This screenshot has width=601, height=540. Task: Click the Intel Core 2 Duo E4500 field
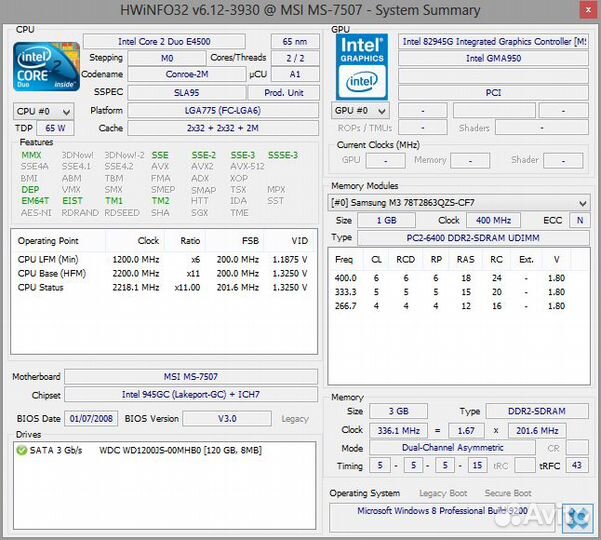pos(164,41)
